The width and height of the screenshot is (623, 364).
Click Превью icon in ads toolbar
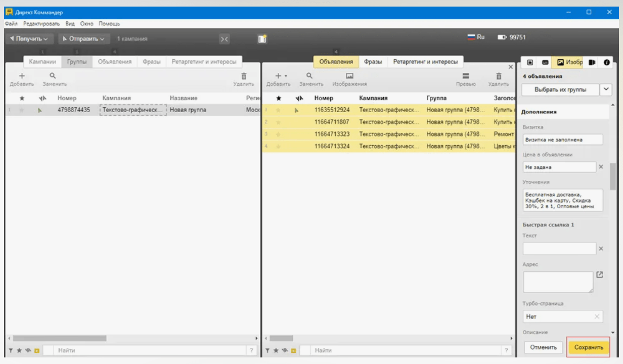[x=465, y=76]
